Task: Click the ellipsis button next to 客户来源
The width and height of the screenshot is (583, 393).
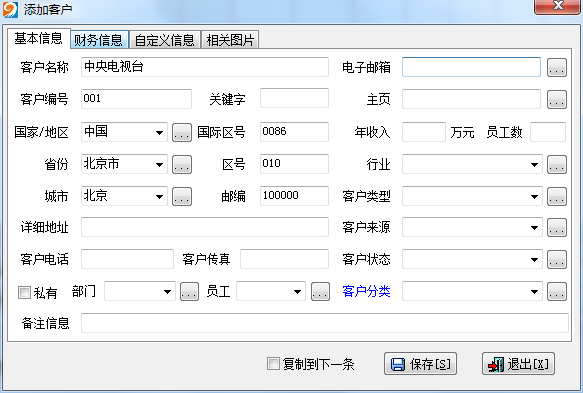Action: click(557, 228)
